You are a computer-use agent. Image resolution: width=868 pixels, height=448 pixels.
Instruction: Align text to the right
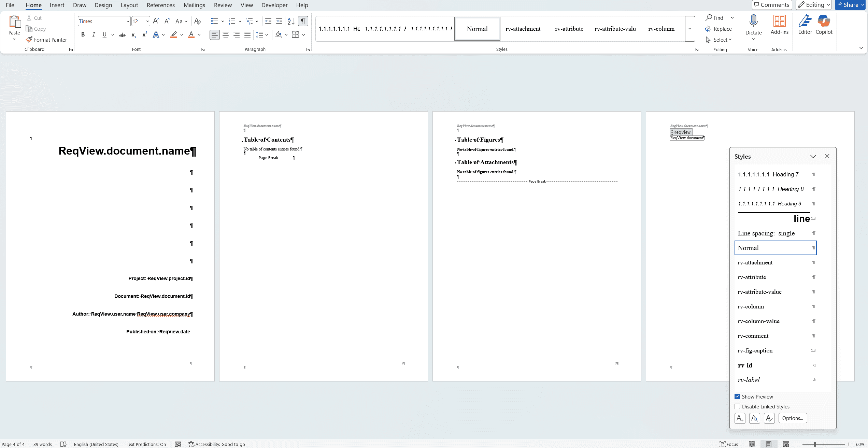237,35
